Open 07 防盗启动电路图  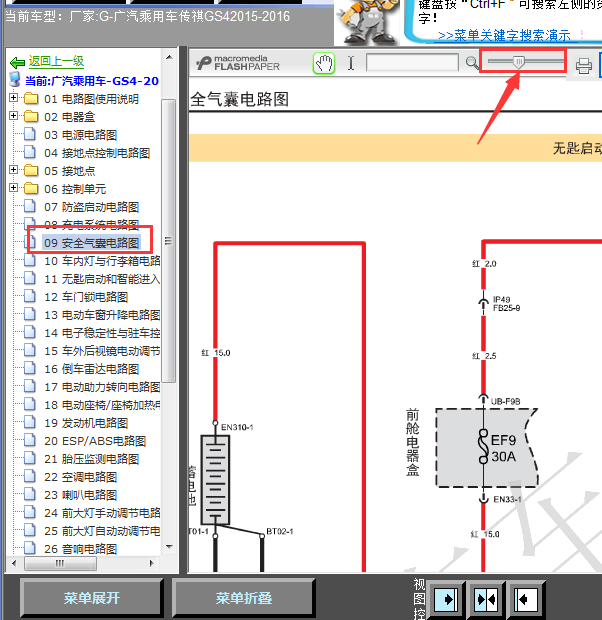[x=91, y=207]
